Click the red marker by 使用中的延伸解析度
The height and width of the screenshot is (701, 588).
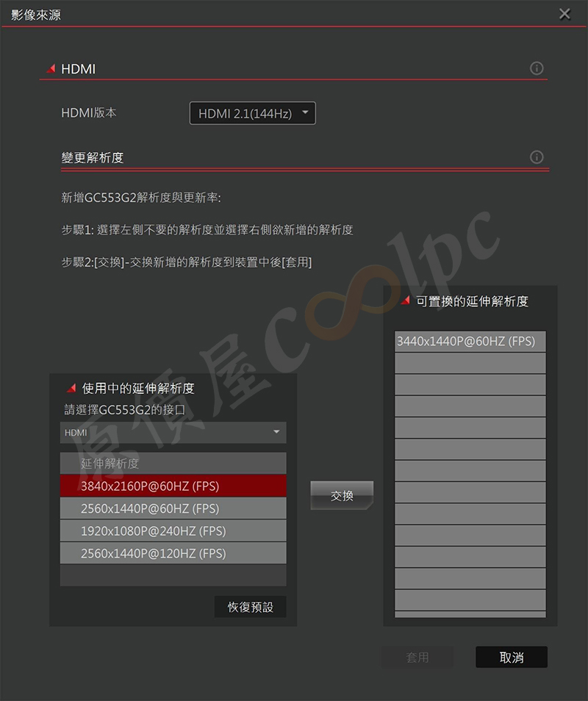pos(71,387)
